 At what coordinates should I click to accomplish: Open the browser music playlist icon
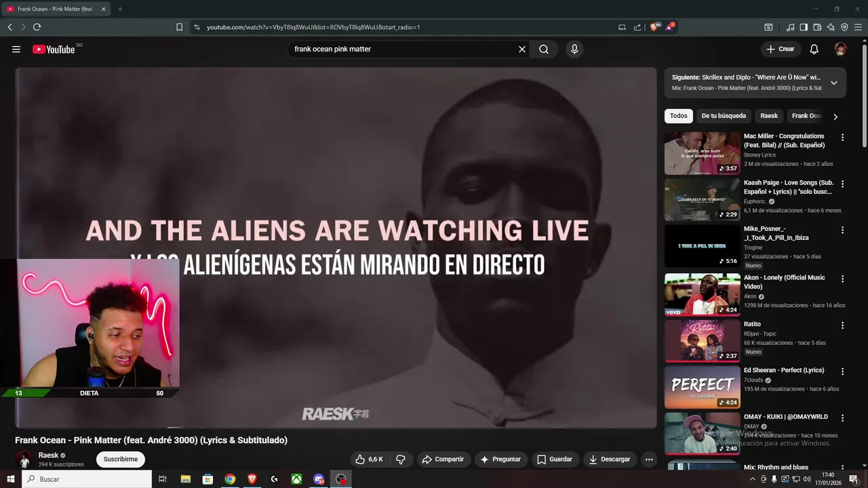tap(790, 27)
